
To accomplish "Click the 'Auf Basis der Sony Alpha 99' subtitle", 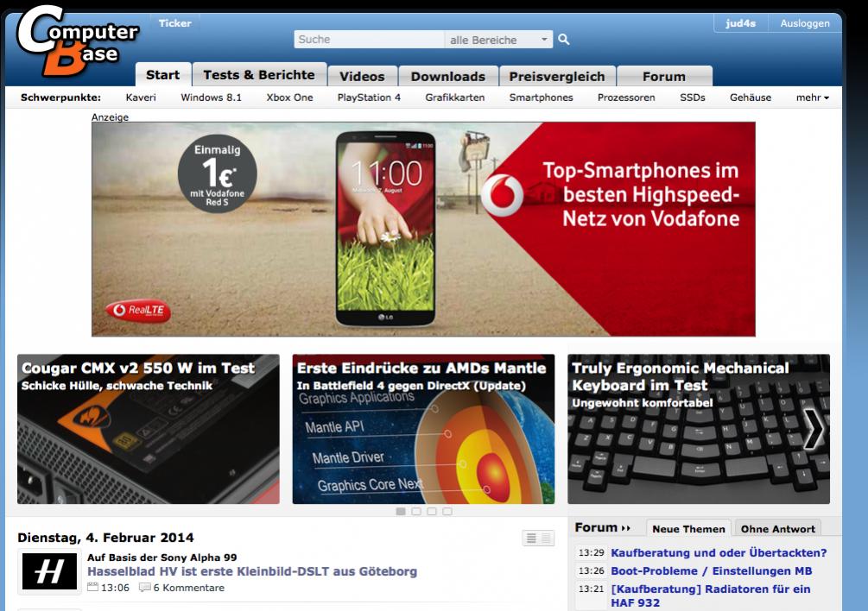I will [x=162, y=557].
